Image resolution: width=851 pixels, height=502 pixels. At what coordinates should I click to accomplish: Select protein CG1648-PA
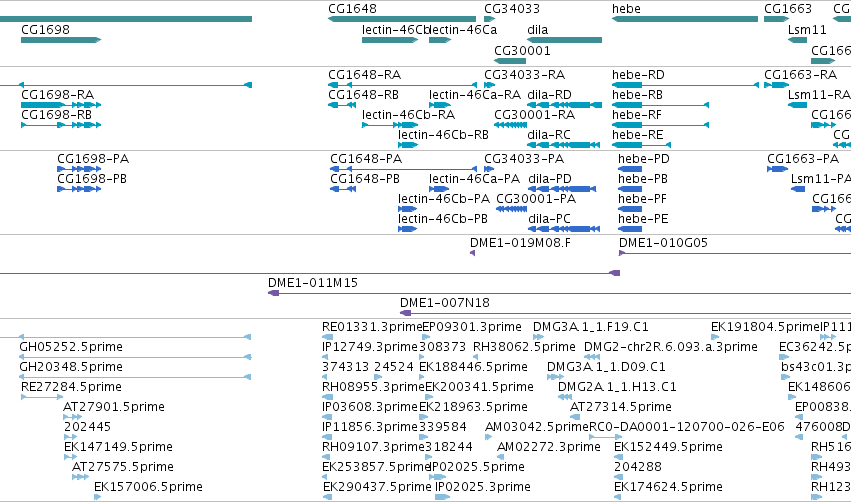[366, 158]
